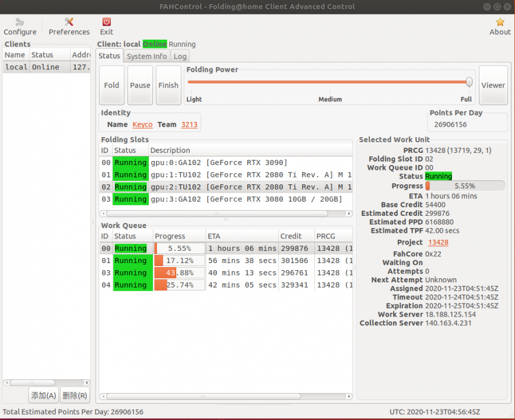515x420 pixels.
Task: Click Clients Status column header
Action: pos(50,55)
